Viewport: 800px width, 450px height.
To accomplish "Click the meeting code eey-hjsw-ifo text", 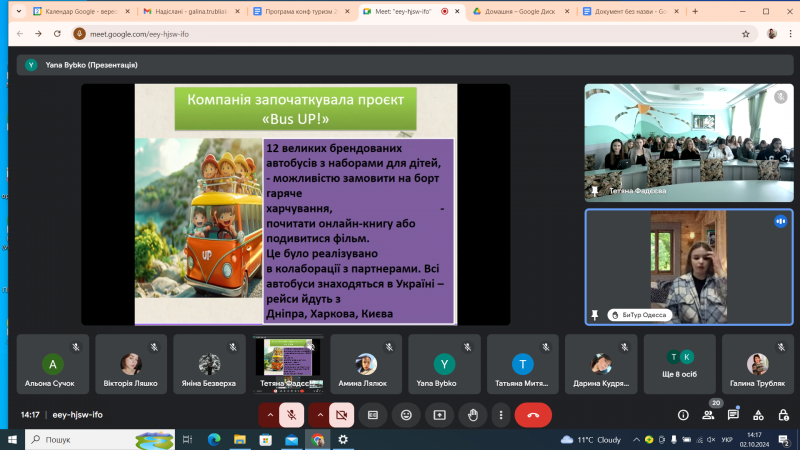I will point(78,415).
